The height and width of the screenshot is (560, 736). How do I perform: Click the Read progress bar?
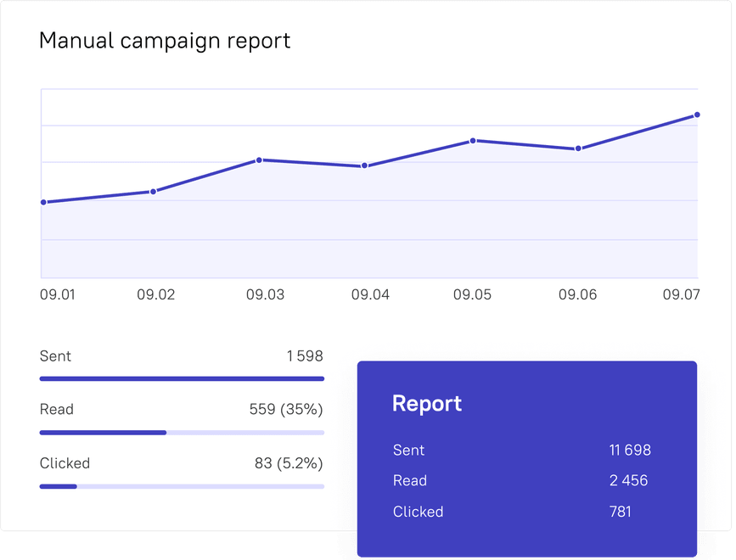(183, 433)
